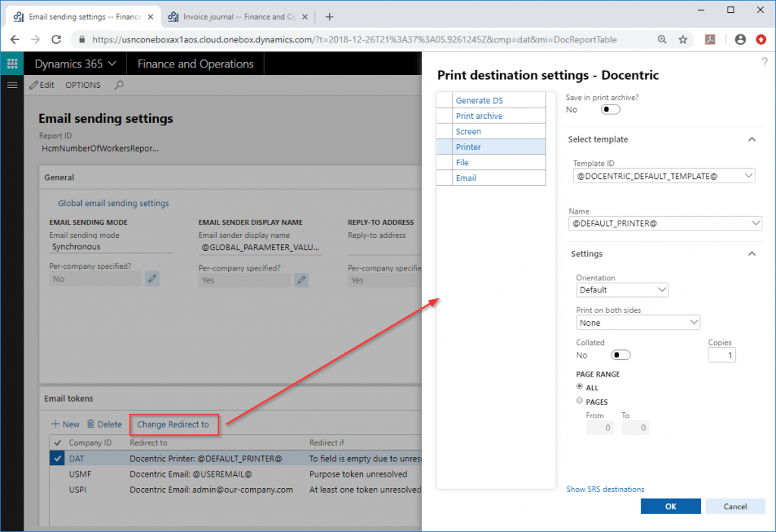The height and width of the screenshot is (532, 776).
Task: Open a new browser tab
Action: click(x=329, y=17)
